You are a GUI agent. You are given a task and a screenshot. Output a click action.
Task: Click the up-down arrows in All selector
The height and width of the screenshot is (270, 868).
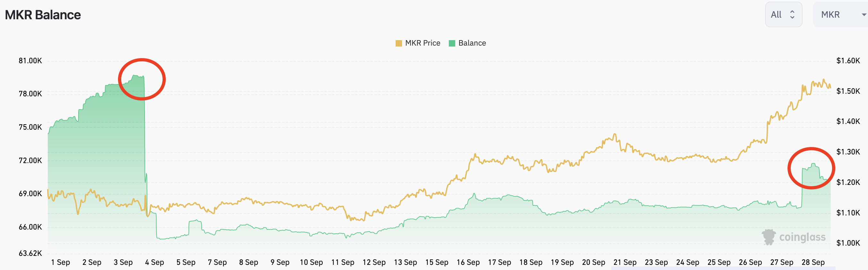(x=792, y=14)
